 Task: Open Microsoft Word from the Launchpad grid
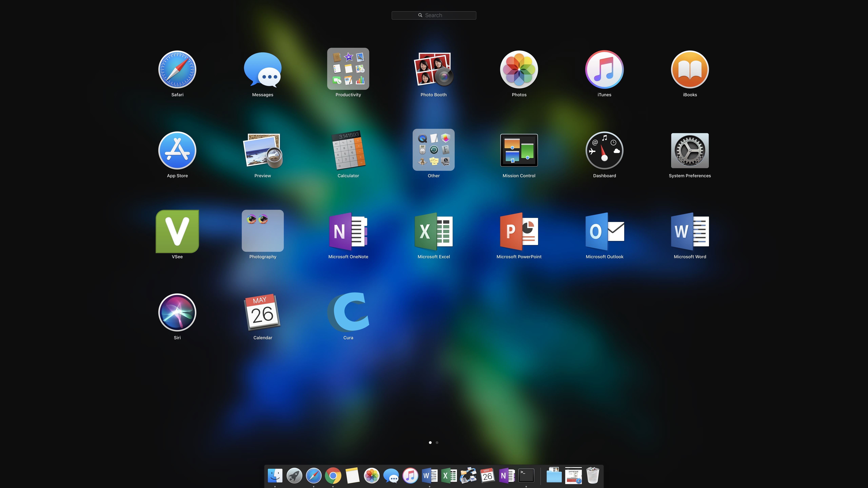tap(690, 231)
